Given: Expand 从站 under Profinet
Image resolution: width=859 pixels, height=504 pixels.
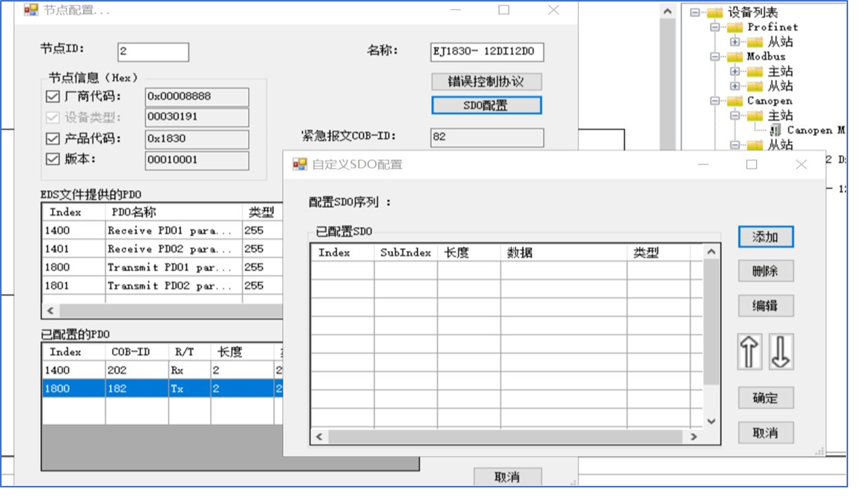Looking at the screenshot, I should [735, 41].
